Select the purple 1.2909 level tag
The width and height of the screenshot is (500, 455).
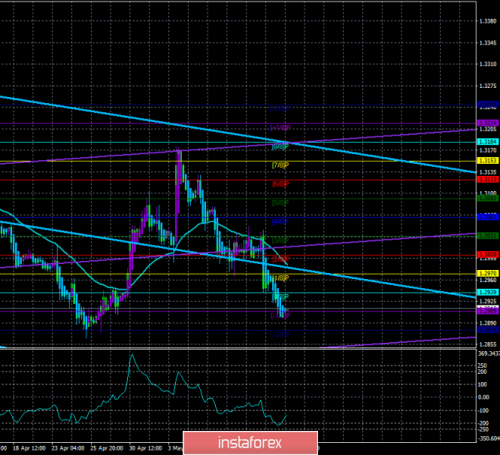coord(488,311)
